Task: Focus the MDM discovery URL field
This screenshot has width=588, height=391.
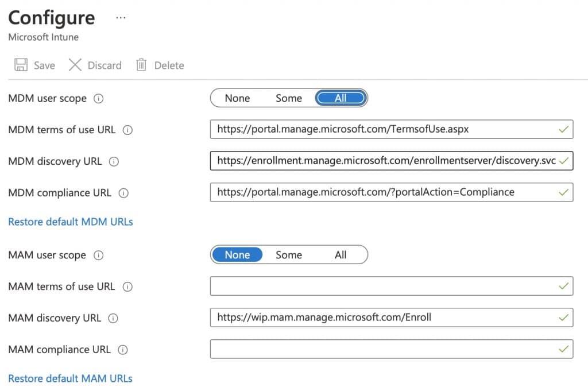Action: [x=392, y=161]
